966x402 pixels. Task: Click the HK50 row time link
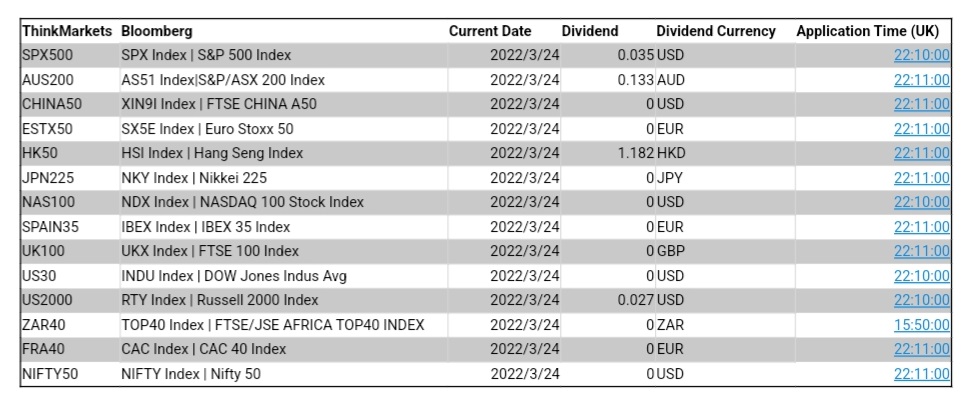click(921, 153)
